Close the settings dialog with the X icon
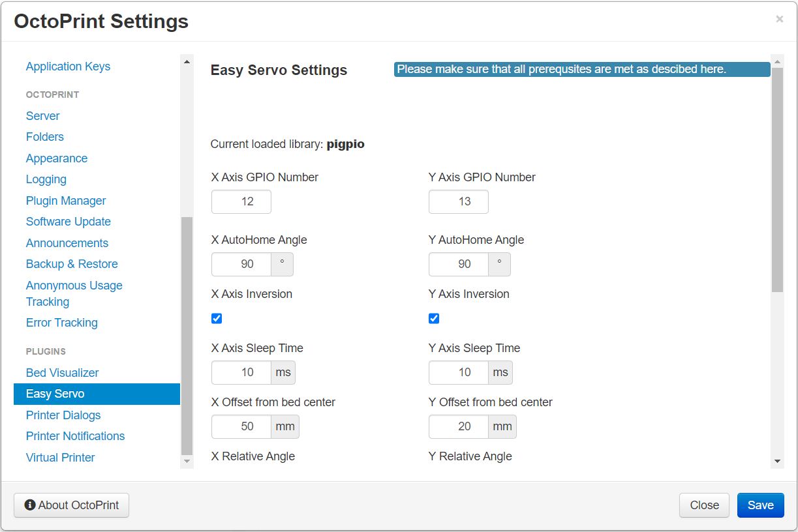The width and height of the screenshot is (798, 532). [x=779, y=20]
